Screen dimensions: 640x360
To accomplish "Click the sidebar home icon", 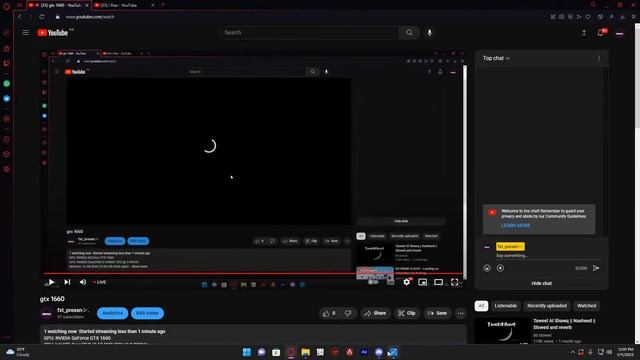I will click(x=7, y=48).
